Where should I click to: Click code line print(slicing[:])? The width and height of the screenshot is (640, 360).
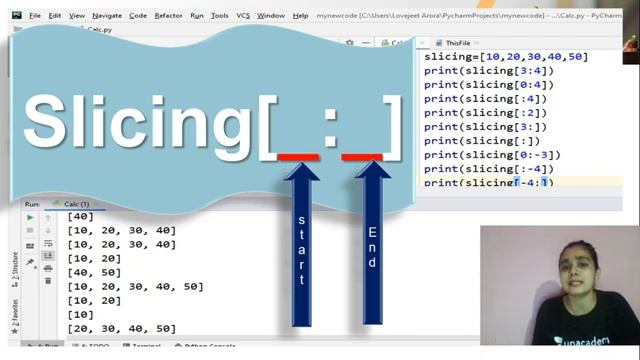482,141
